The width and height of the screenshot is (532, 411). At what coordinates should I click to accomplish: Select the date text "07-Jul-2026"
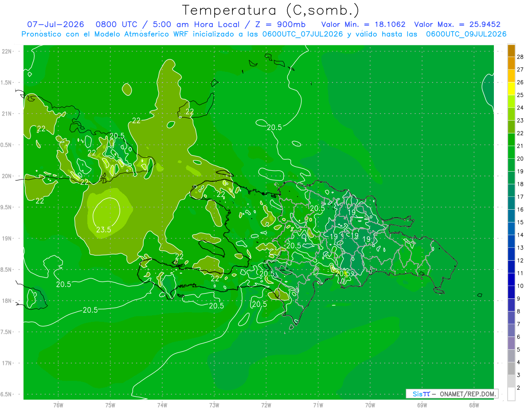56,24
